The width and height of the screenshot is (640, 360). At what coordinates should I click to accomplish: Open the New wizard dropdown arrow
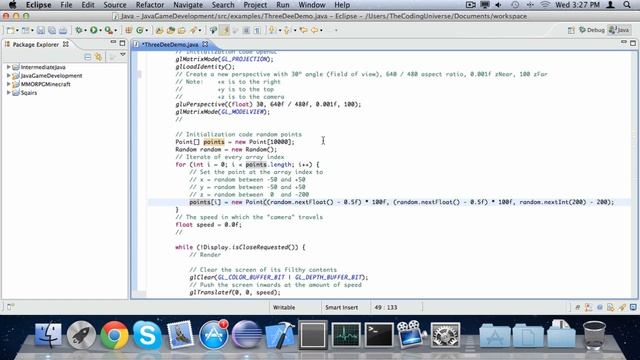pyautogui.click(x=17, y=31)
